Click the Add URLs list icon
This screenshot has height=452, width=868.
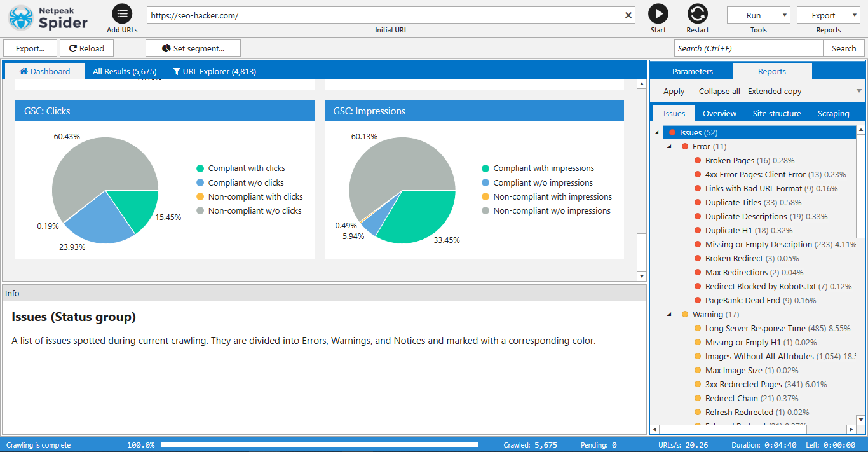(122, 13)
